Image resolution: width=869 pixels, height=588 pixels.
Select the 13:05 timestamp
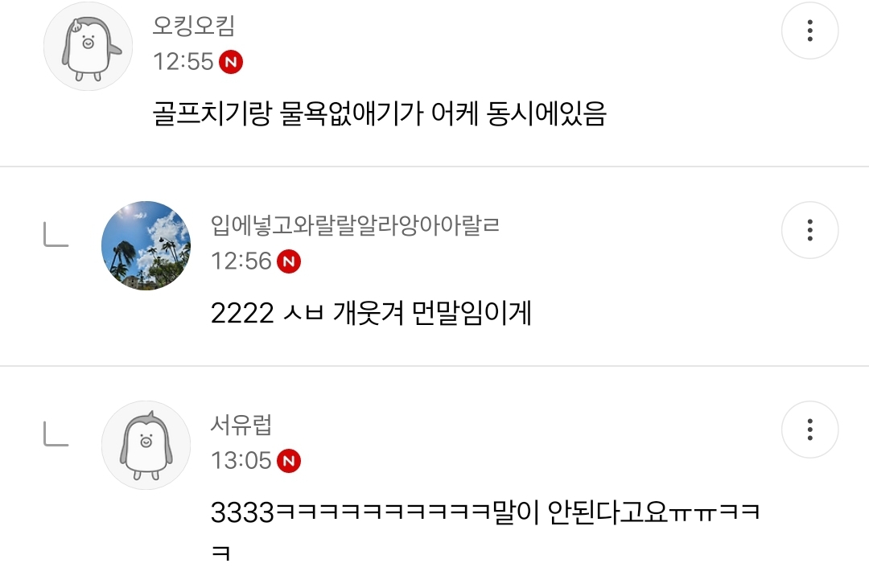(x=241, y=461)
